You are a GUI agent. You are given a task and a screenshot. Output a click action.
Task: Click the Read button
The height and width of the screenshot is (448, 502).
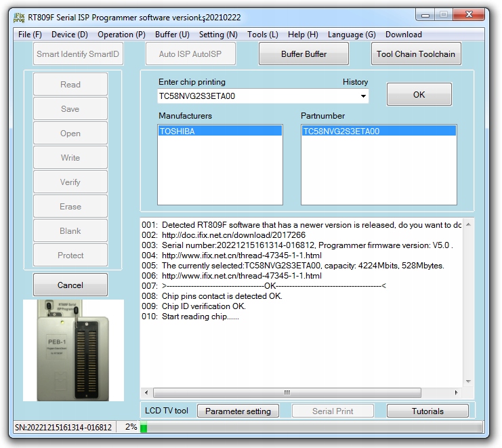click(x=70, y=84)
